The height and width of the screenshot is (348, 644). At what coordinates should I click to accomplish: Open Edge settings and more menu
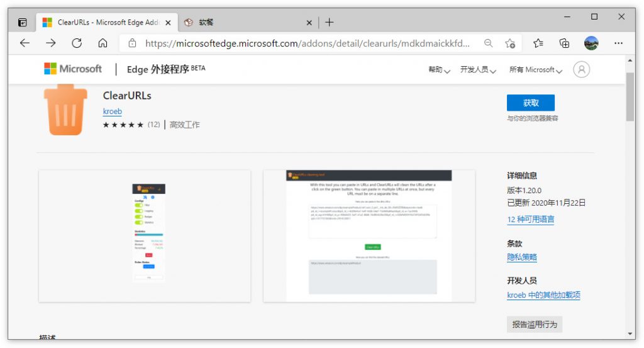tap(618, 43)
